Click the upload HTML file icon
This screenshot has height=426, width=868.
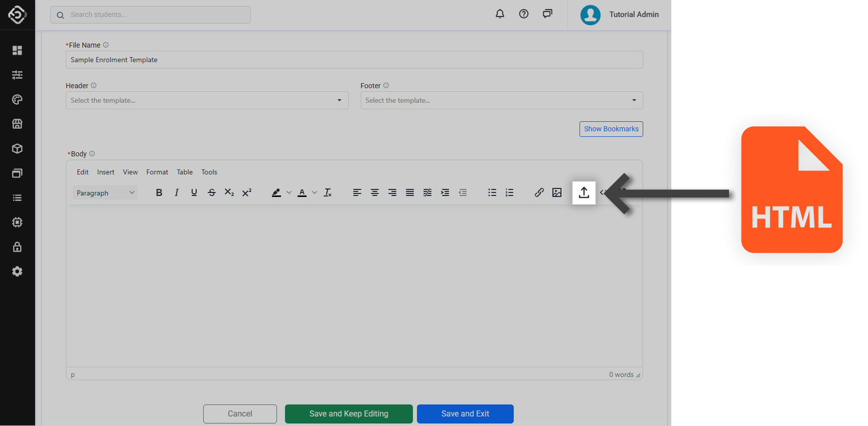(x=584, y=192)
